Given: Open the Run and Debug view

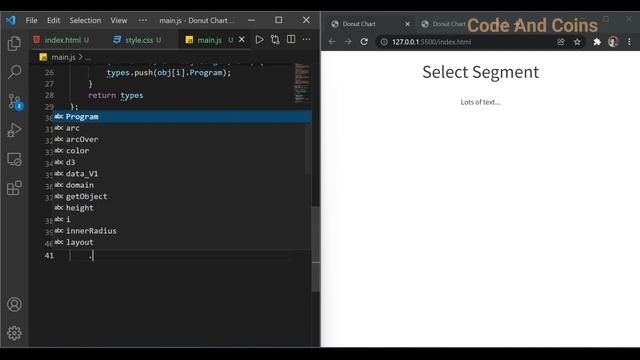Looking at the screenshot, I should pyautogui.click(x=14, y=130).
